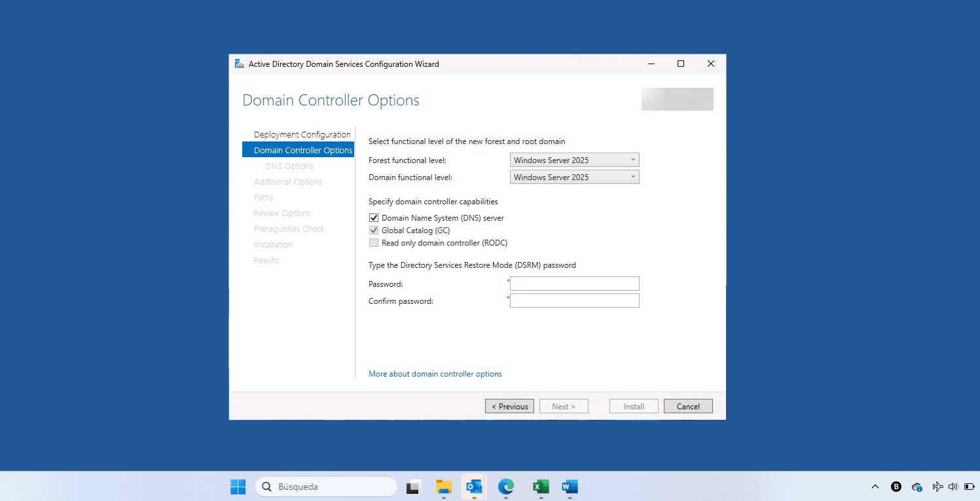
Task: Close the configuration wizard window
Action: pos(711,64)
